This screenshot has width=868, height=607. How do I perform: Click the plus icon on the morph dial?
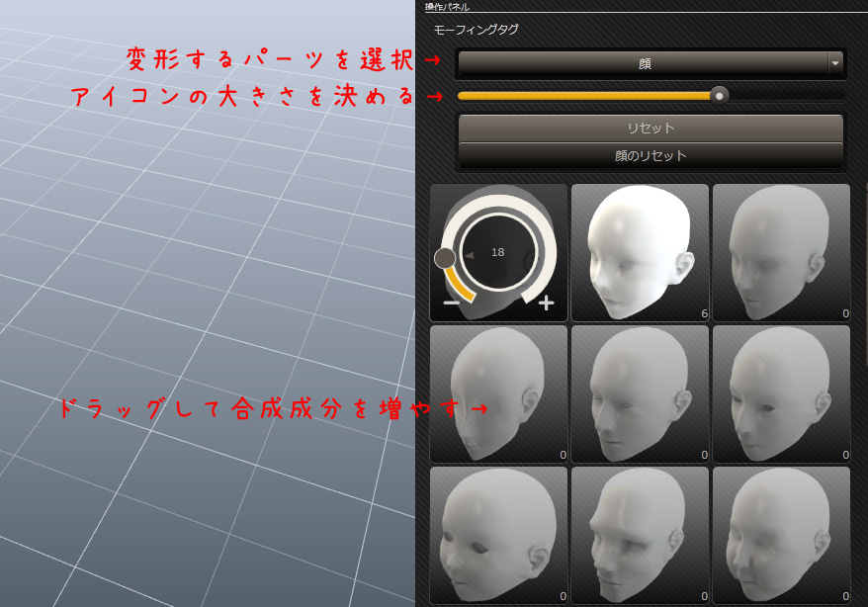(546, 303)
